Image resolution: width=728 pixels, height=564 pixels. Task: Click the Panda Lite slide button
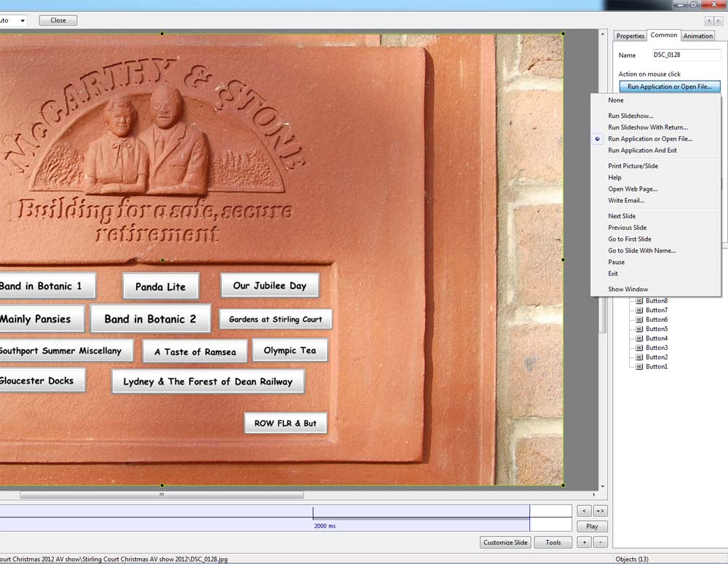pyautogui.click(x=161, y=286)
